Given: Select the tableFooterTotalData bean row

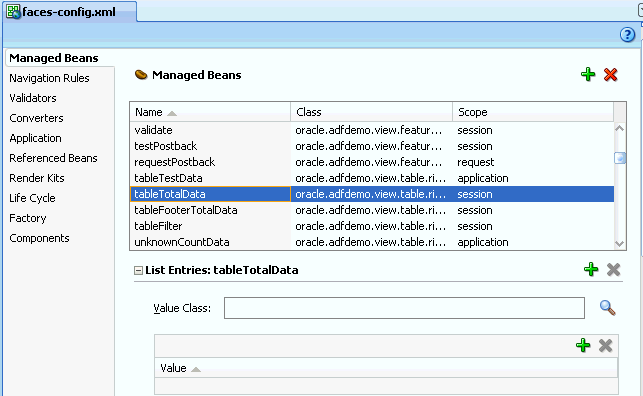Looking at the screenshot, I should click(x=372, y=210).
